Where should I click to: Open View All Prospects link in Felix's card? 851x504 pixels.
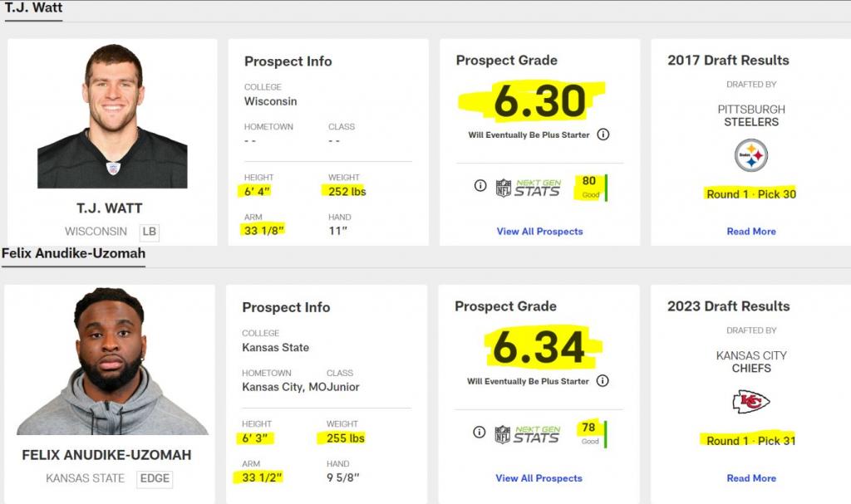(x=539, y=478)
